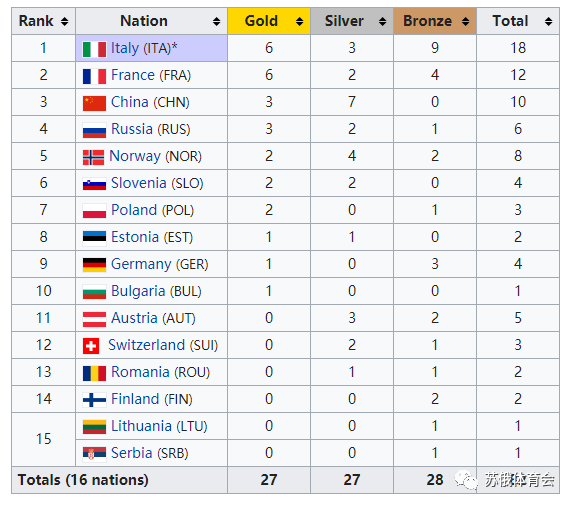Image resolution: width=573 pixels, height=506 pixels.
Task: Click the Austria flag icon
Action: (94, 319)
